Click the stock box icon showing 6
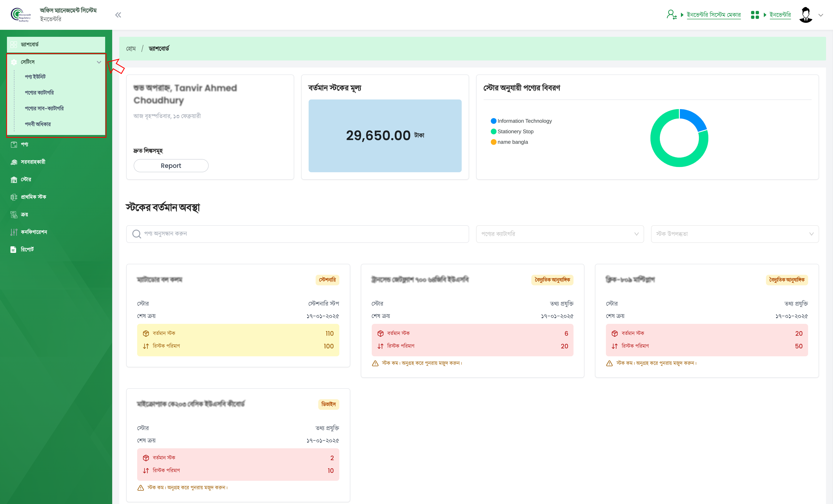This screenshot has width=833, height=504. pos(380,333)
